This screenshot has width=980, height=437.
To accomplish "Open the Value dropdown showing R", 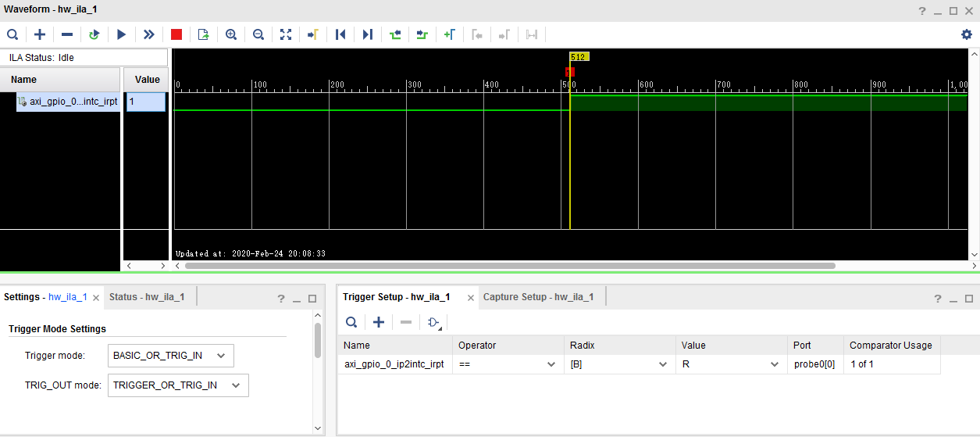I will 730,364.
